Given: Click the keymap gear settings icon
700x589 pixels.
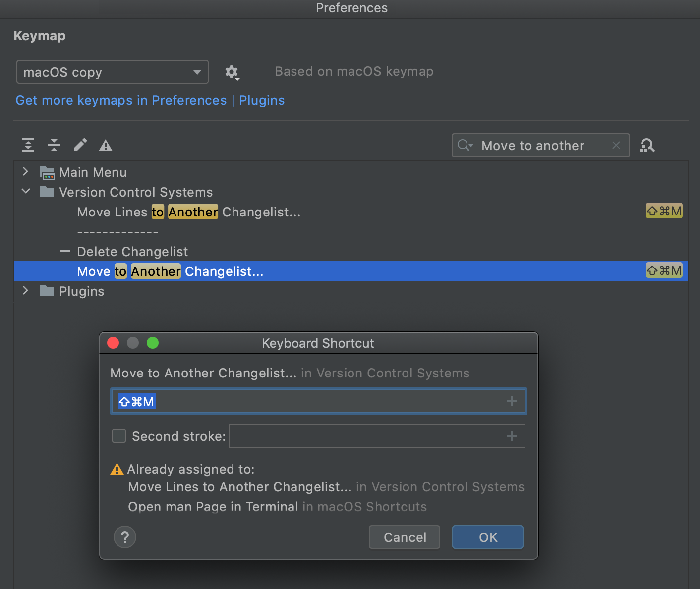Looking at the screenshot, I should pos(232,72).
